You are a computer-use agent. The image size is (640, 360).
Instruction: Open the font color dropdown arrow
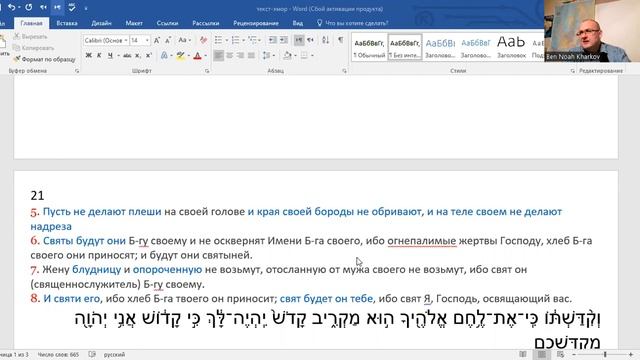click(205, 56)
